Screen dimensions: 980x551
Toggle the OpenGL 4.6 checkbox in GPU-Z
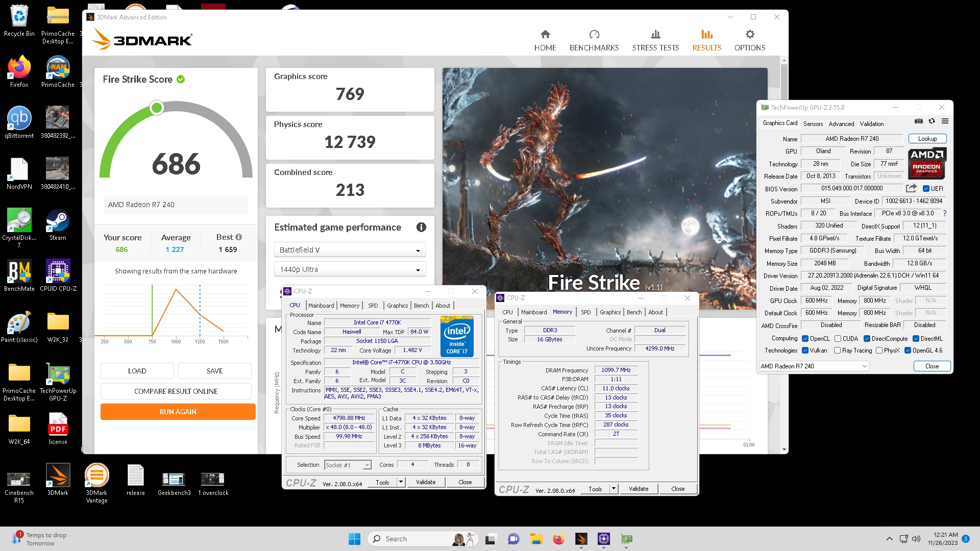point(908,350)
